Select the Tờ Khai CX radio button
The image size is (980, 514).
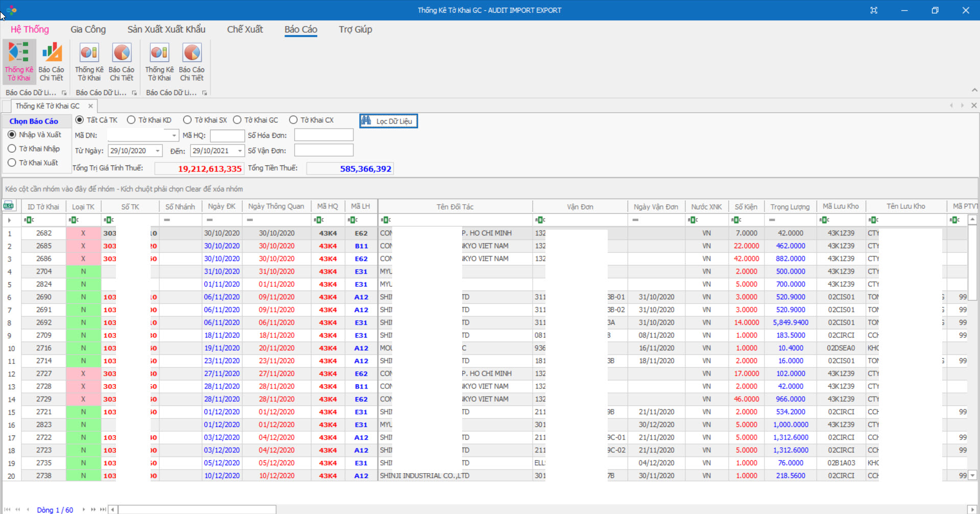click(293, 120)
